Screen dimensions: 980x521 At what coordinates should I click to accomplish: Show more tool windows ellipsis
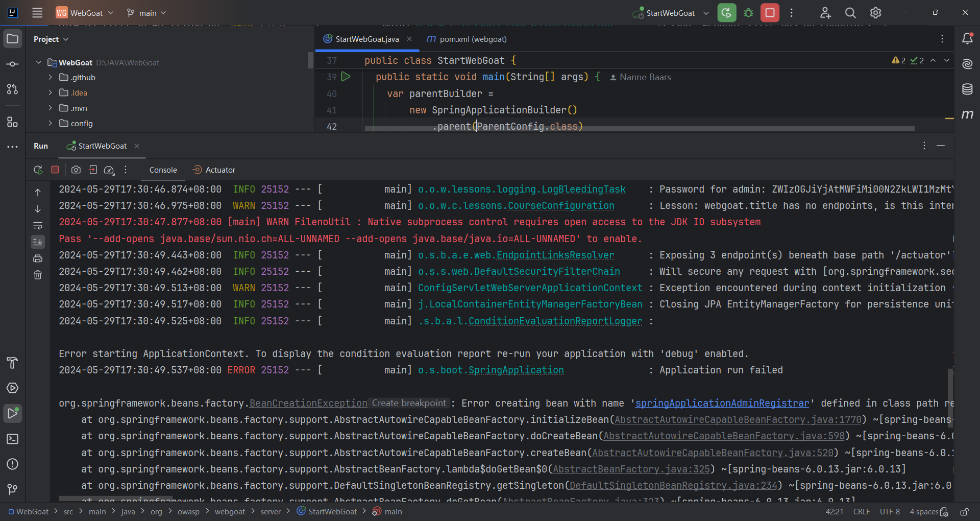point(13,147)
